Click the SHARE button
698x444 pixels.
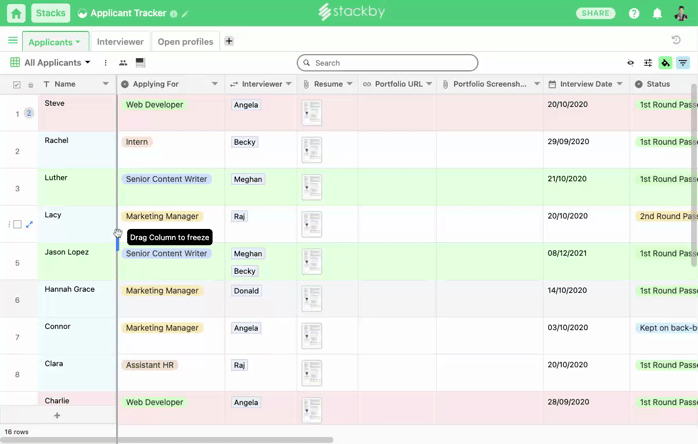pyautogui.click(x=595, y=13)
